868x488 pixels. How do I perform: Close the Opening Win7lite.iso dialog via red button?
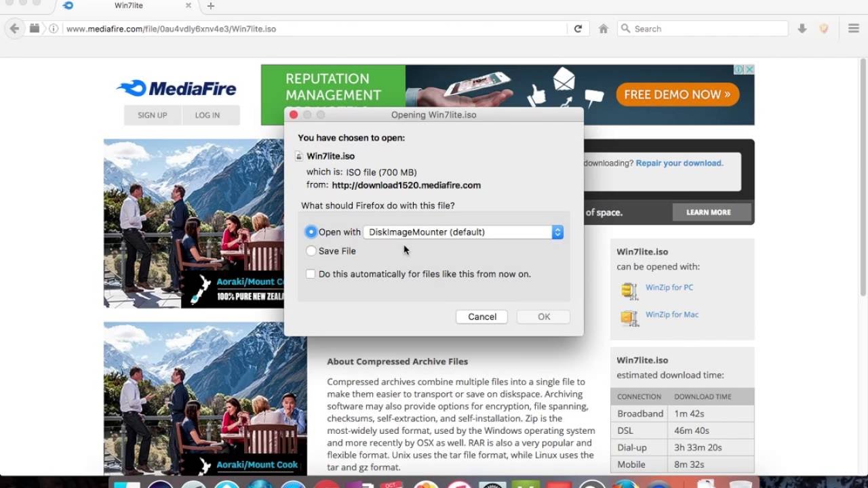[294, 115]
